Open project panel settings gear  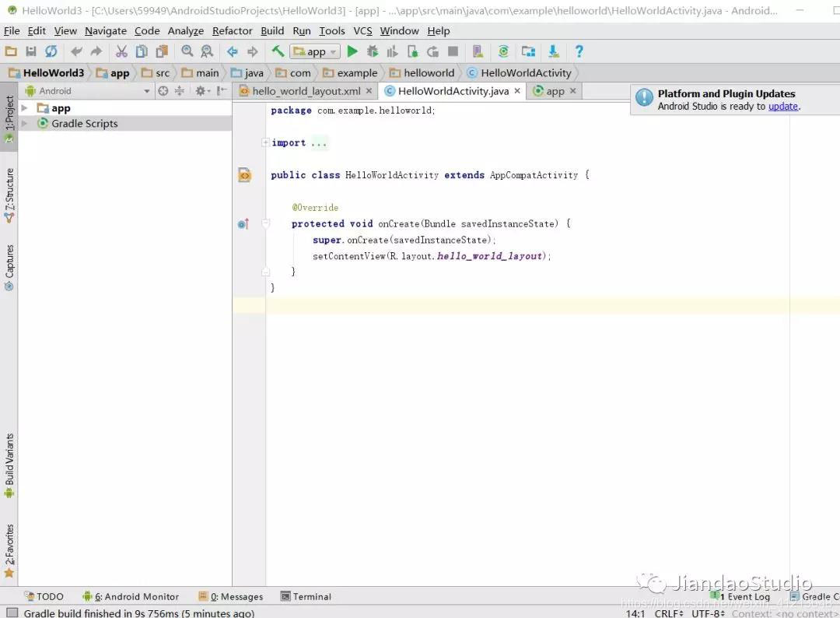[202, 91]
